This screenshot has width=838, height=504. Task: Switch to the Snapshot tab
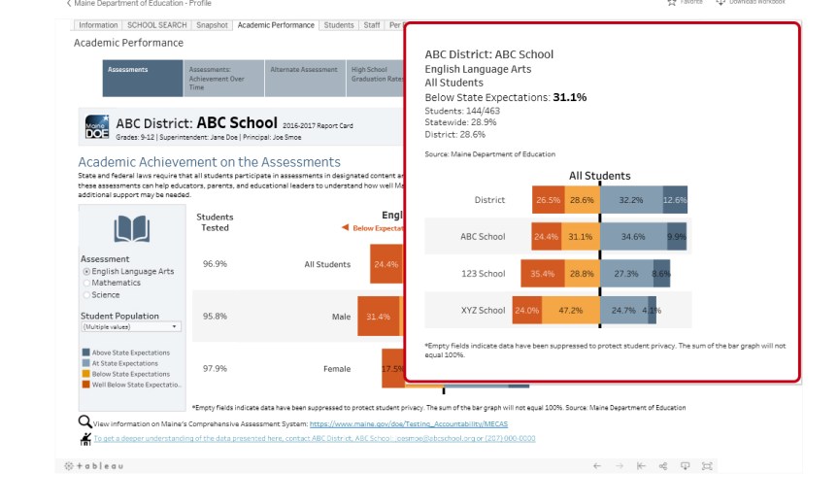click(212, 25)
